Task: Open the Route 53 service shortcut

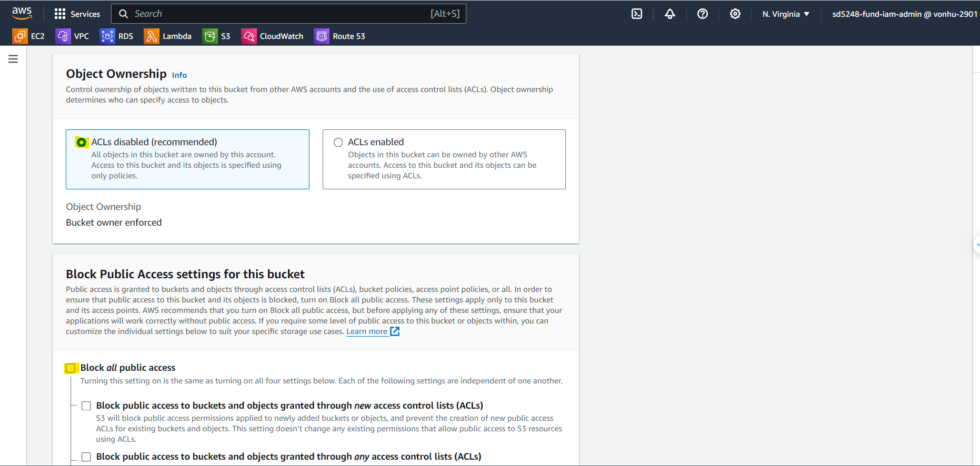Action: coord(339,36)
